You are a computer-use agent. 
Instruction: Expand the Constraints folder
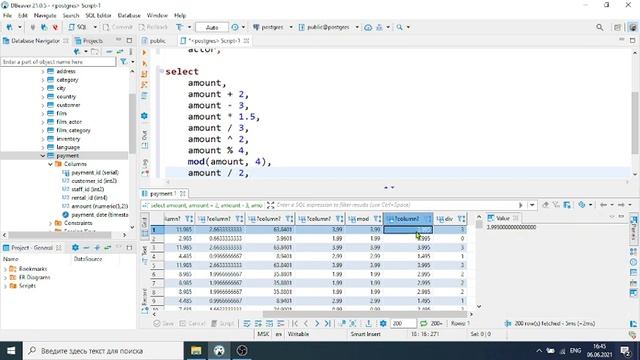(x=50, y=223)
